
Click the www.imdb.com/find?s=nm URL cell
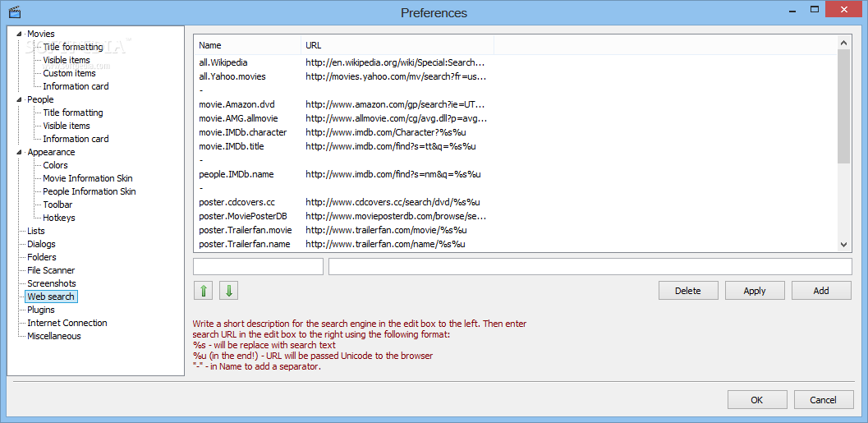393,174
